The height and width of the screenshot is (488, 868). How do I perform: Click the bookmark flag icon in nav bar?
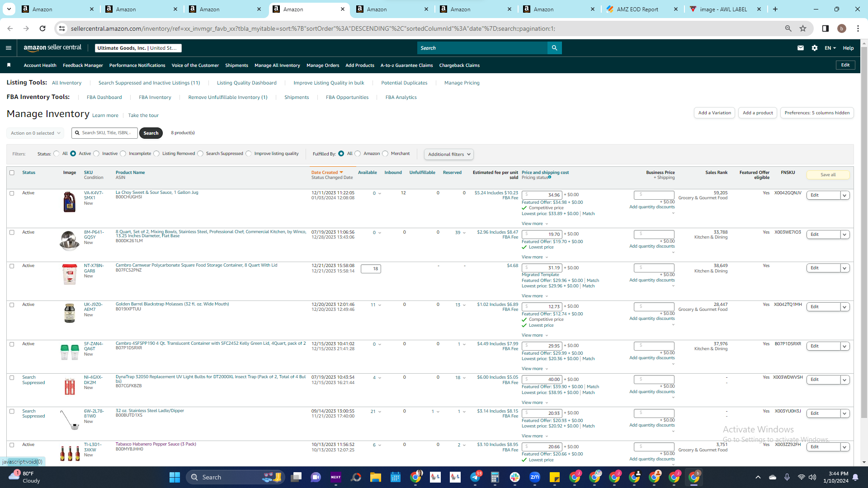(x=9, y=65)
